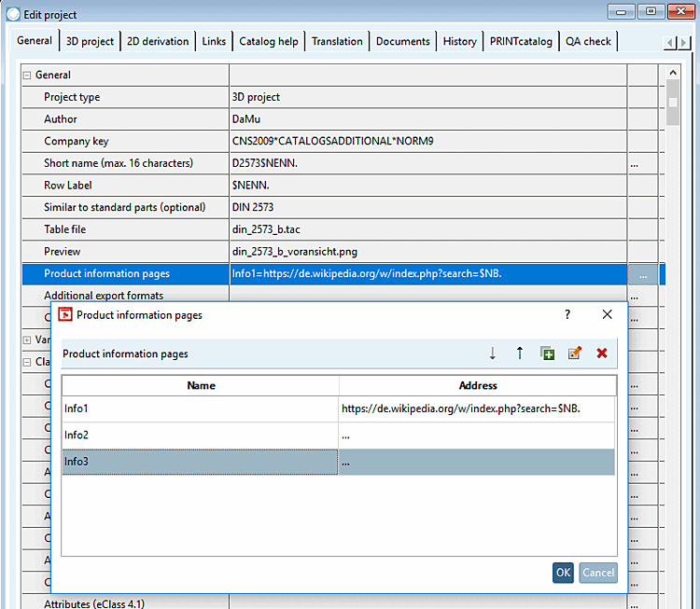Open the QA check tab
The image size is (700, 609).
coord(588,41)
